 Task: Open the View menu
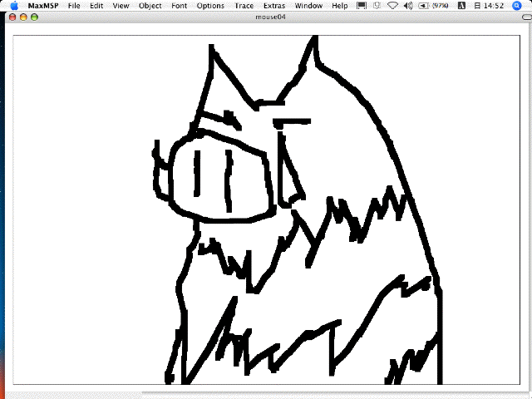point(121,6)
